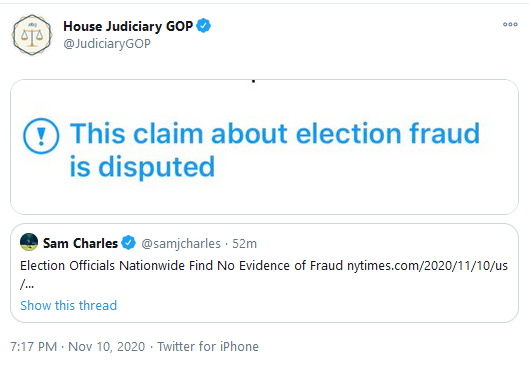Open Sam Charles small profile avatar
The image size is (529, 365).
pyautogui.click(x=29, y=242)
